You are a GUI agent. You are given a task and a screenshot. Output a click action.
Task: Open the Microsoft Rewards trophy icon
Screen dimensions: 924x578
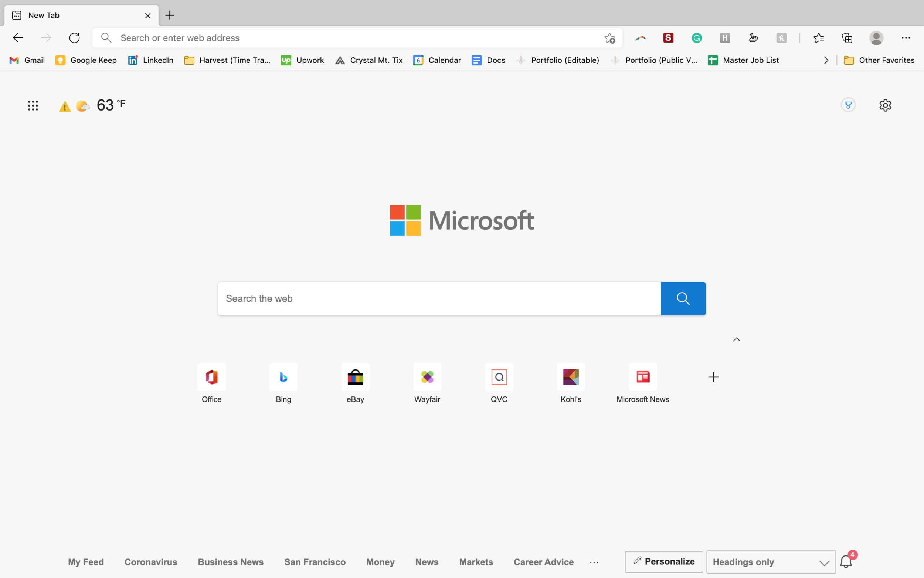[848, 105]
